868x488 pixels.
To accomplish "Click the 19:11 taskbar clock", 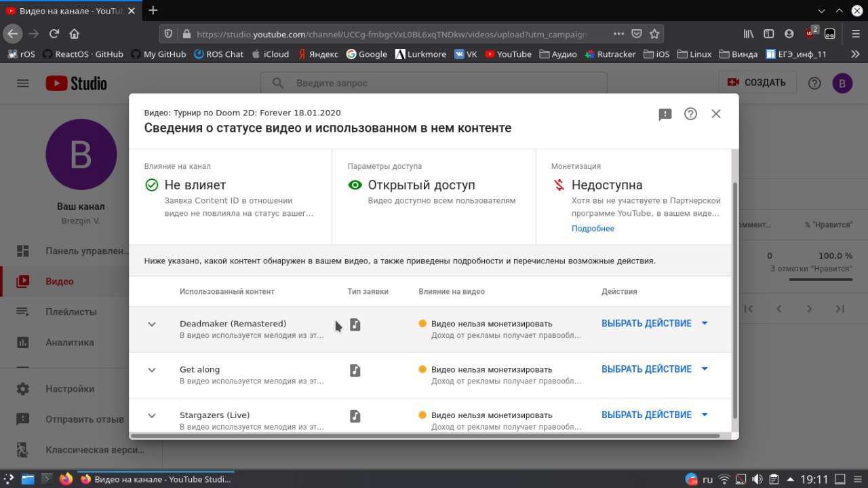I will 814,479.
